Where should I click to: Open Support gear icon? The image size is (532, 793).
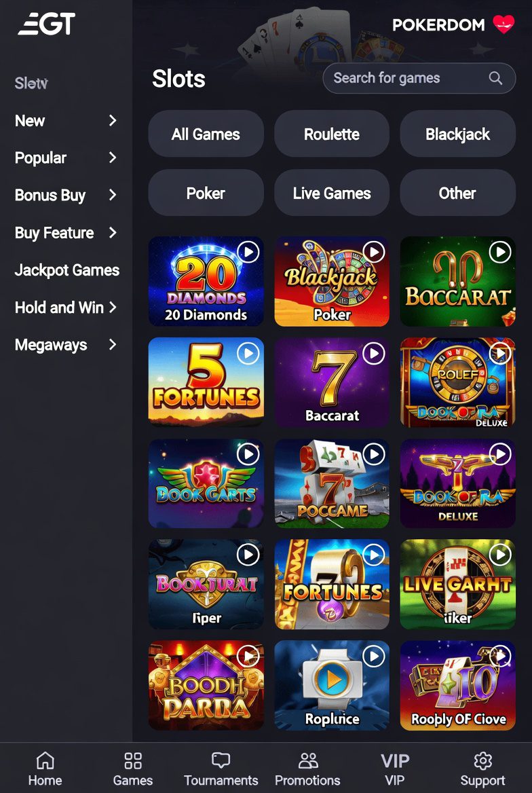coord(482,760)
